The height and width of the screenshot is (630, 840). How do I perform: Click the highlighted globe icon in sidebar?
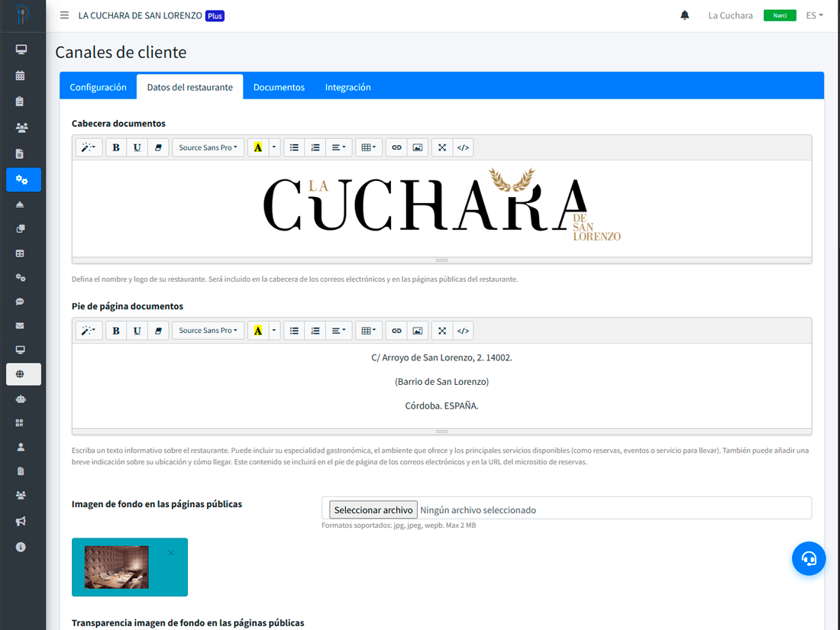coord(24,374)
